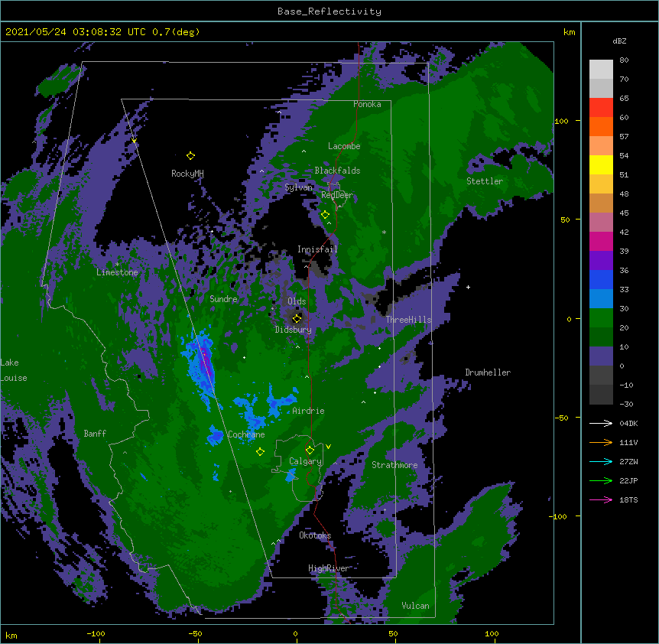Viewport: 659px width, 644px height.
Task: Click the cyan arrow icon for 27ZW
Action: (601, 461)
